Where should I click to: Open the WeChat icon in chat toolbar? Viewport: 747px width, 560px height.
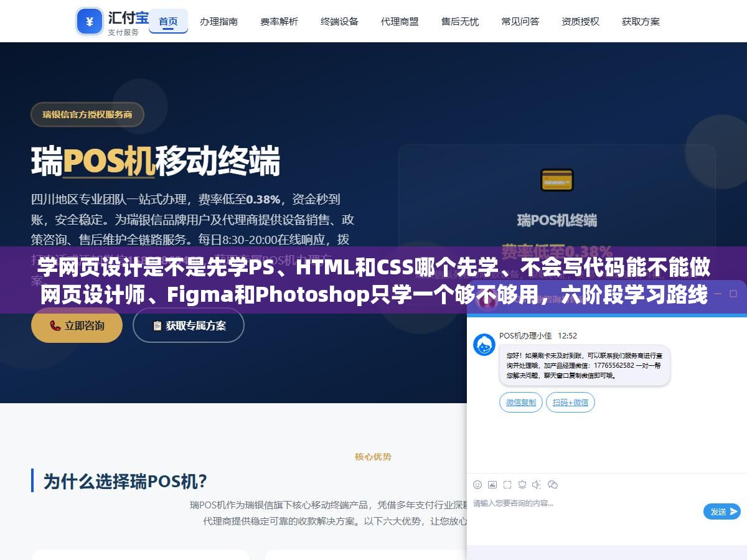553,485
